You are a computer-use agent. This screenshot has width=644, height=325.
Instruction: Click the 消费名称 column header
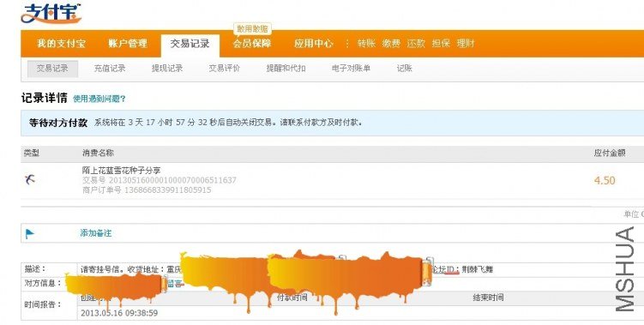[x=98, y=153]
